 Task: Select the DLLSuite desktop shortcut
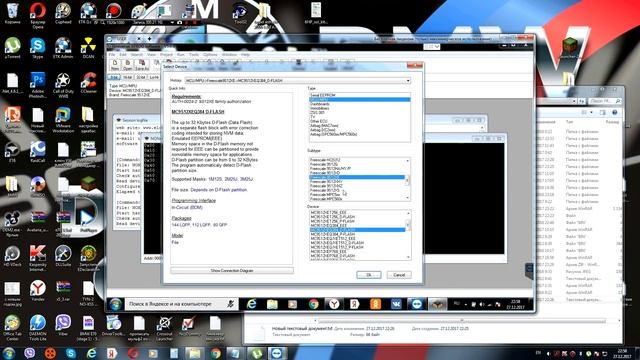(63, 256)
